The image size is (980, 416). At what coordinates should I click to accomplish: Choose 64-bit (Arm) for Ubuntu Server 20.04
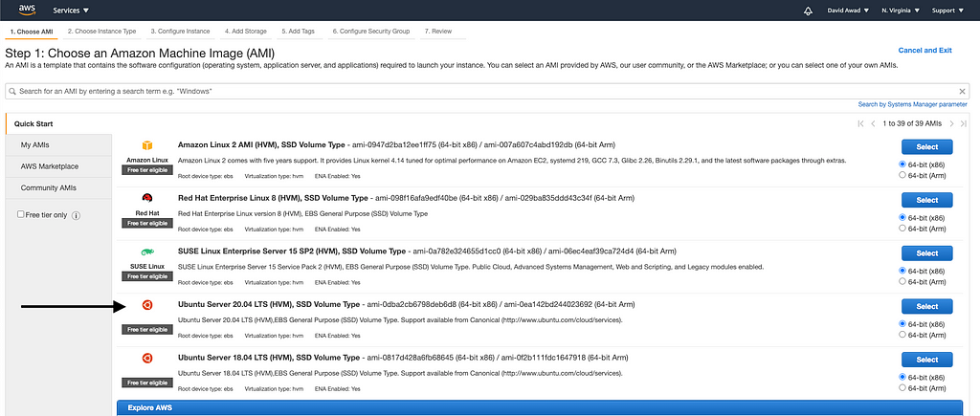[902, 334]
